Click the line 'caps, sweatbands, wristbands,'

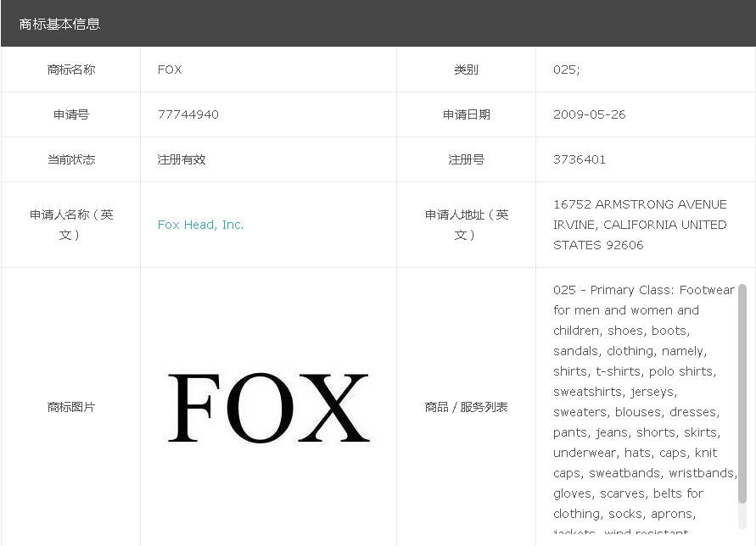[645, 473]
